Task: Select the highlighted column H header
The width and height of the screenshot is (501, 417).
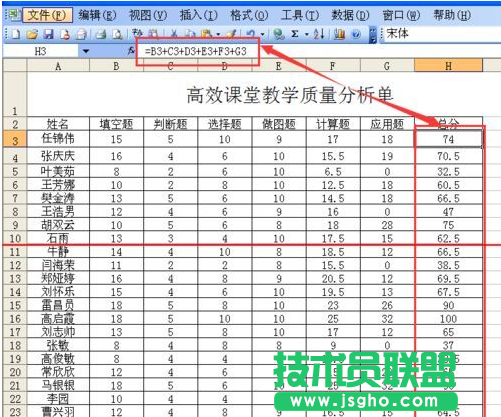Action: coord(448,66)
